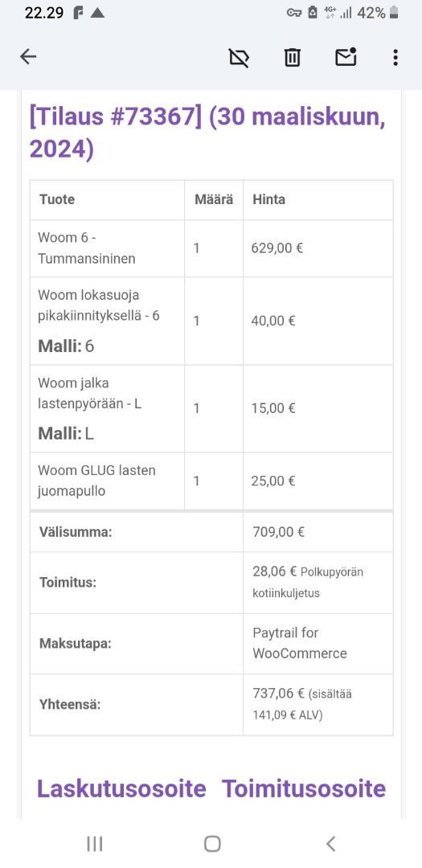
Task: Select the Woom 6 - Tummansininen product row
Action: (211, 248)
